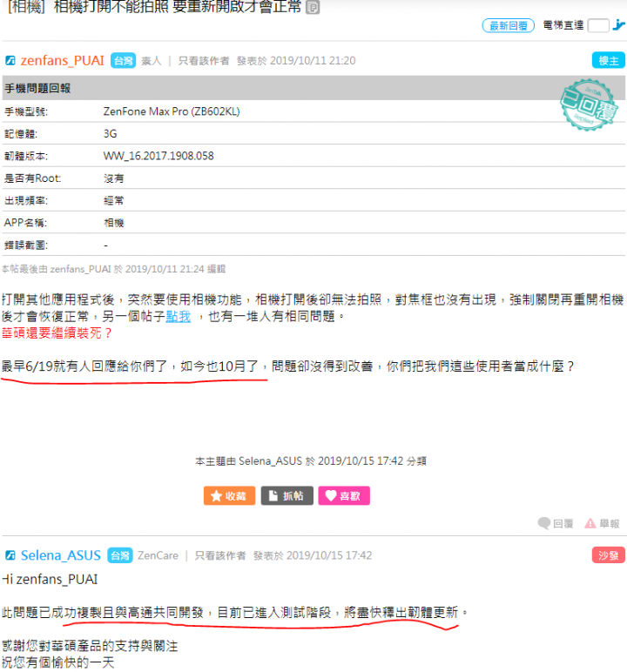627x672 pixels.
Task: Click the 素人 rank label
Action: (151, 61)
